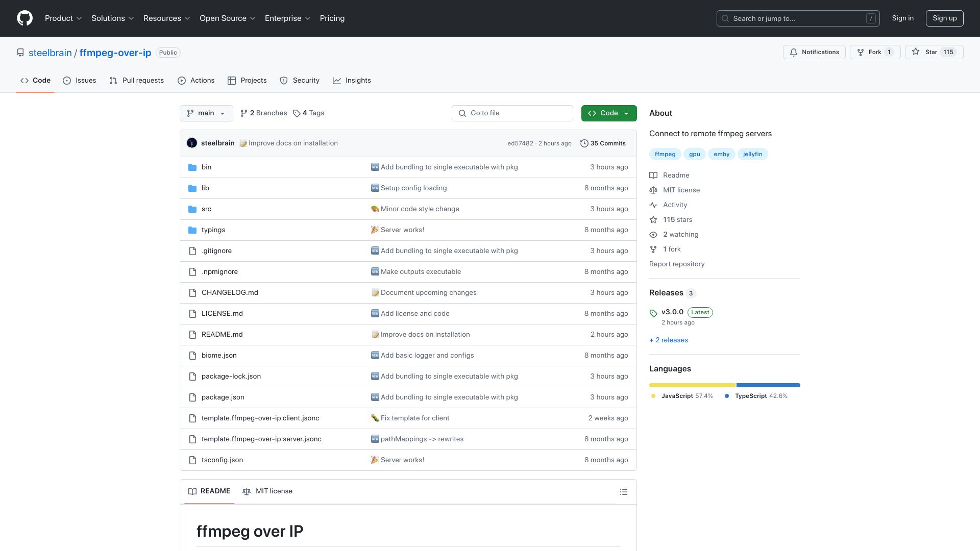Click the Notifications bell button
This screenshot has width=980, height=551.
pyautogui.click(x=814, y=52)
